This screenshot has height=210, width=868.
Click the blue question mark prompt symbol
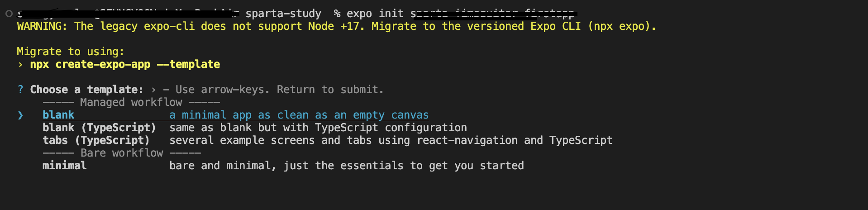(20, 90)
